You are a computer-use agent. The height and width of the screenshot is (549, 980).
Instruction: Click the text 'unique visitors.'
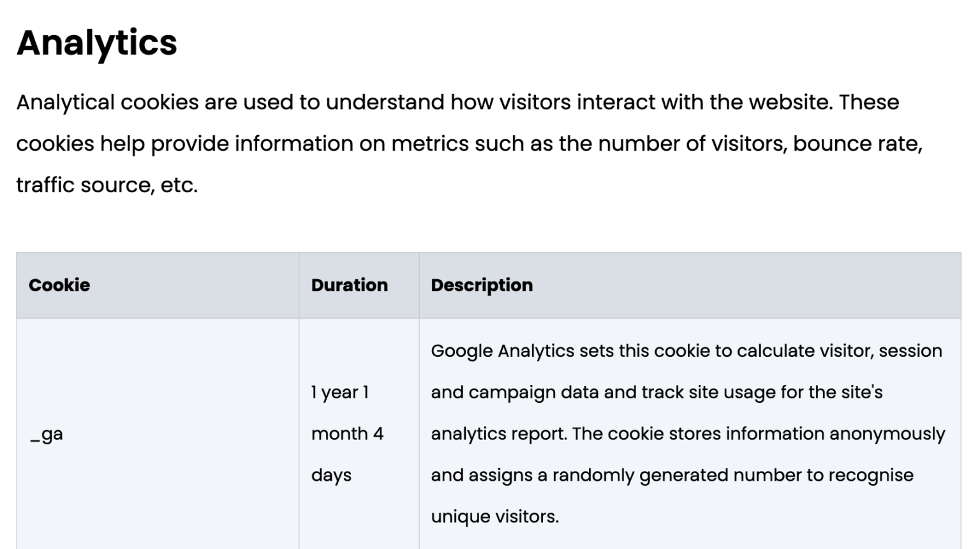tap(495, 516)
